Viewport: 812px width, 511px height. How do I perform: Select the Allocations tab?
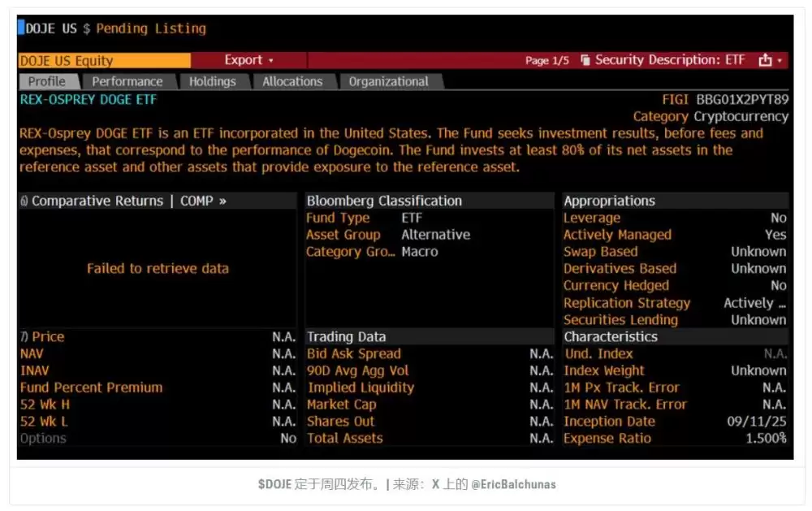click(x=292, y=81)
